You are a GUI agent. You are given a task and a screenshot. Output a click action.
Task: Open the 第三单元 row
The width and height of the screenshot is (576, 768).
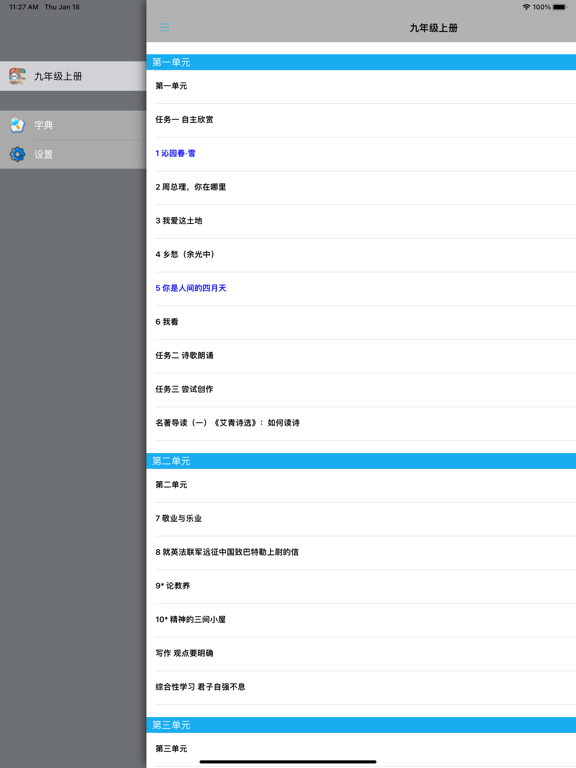(x=361, y=749)
